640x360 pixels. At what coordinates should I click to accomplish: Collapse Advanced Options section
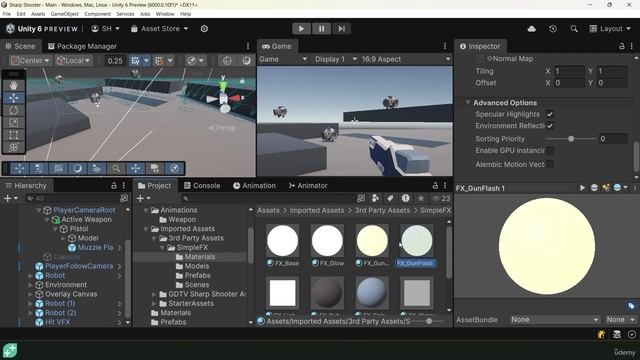tap(467, 102)
